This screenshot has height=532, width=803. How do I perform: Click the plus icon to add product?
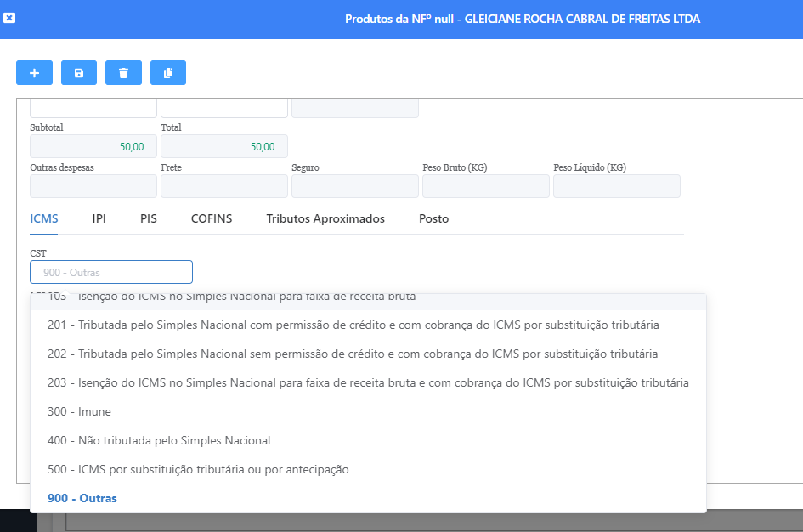tap(34, 73)
